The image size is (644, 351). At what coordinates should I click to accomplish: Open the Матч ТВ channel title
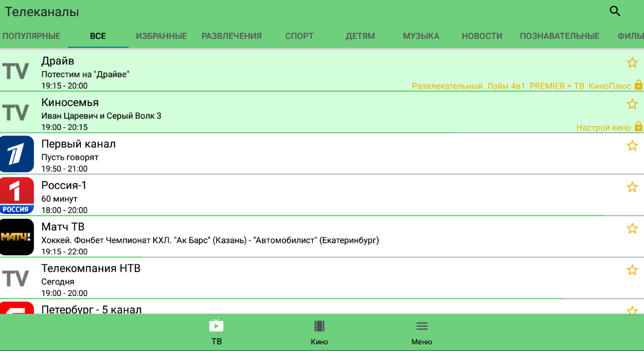[x=63, y=227]
